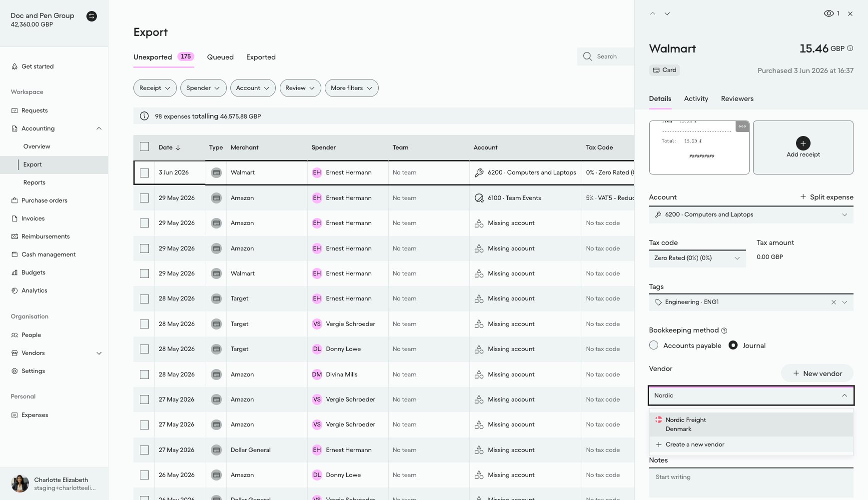Choose Accounts payable bookkeeping method
Screen dimensions: 868x500
654,345
